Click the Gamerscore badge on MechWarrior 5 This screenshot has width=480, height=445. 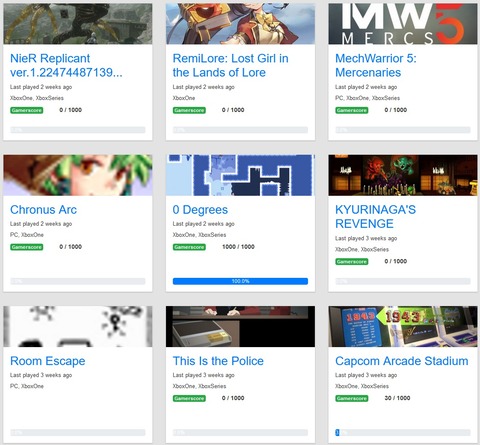pyautogui.click(x=352, y=110)
